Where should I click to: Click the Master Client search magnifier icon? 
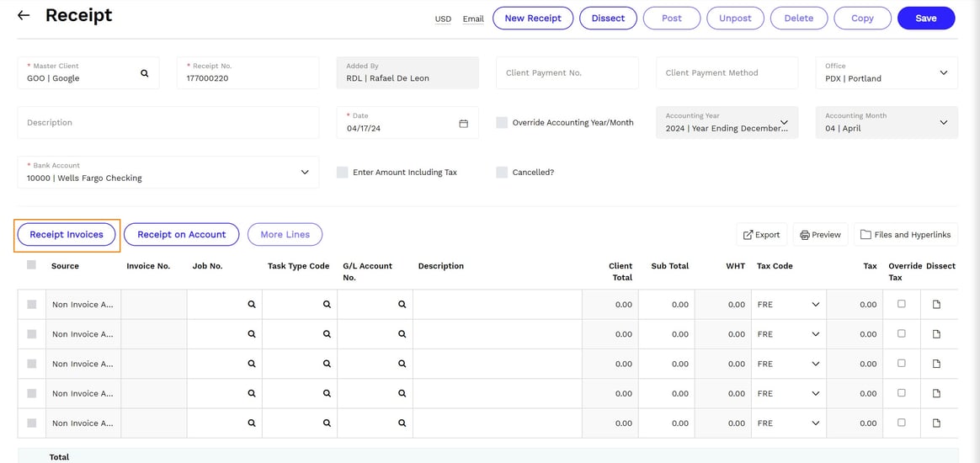(144, 74)
